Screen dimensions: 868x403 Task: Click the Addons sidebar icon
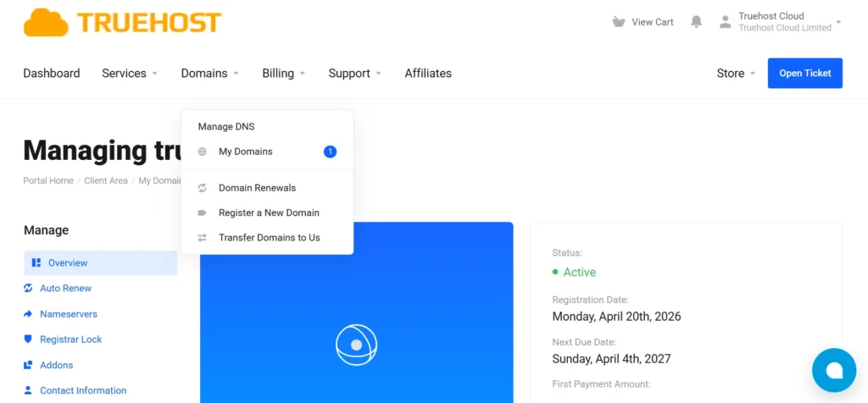[x=28, y=365]
